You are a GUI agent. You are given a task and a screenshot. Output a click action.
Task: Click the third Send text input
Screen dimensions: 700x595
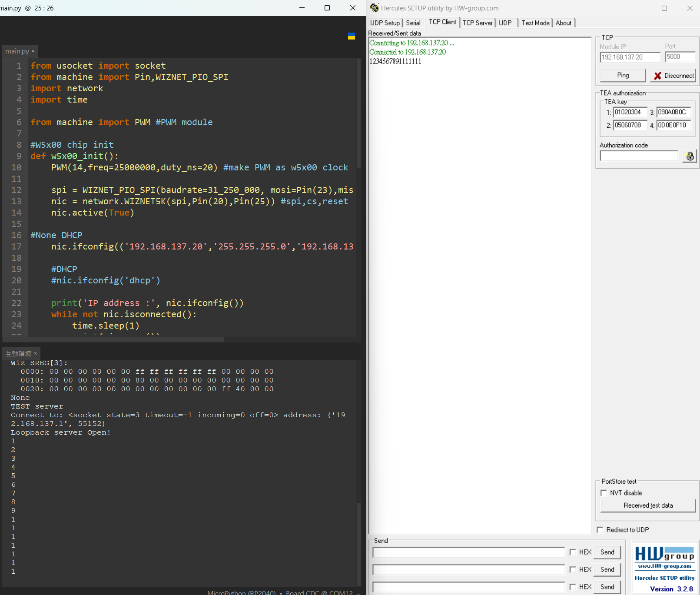click(x=468, y=587)
